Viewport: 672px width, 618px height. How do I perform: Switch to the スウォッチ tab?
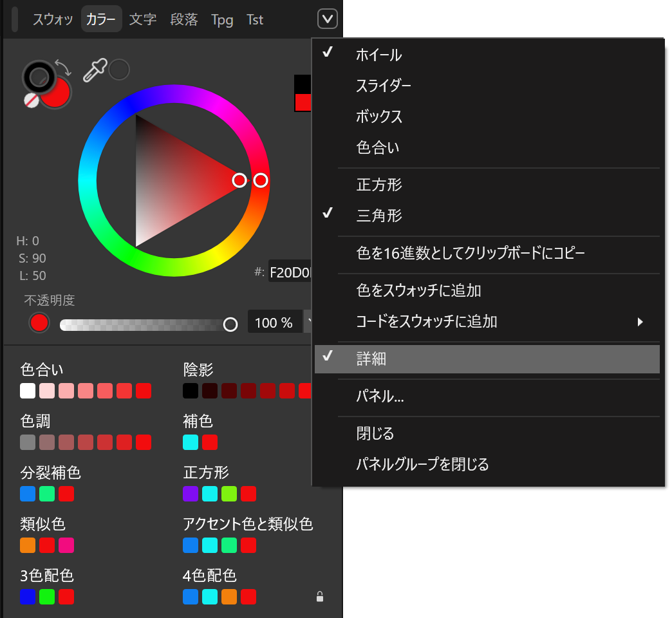coord(53,19)
